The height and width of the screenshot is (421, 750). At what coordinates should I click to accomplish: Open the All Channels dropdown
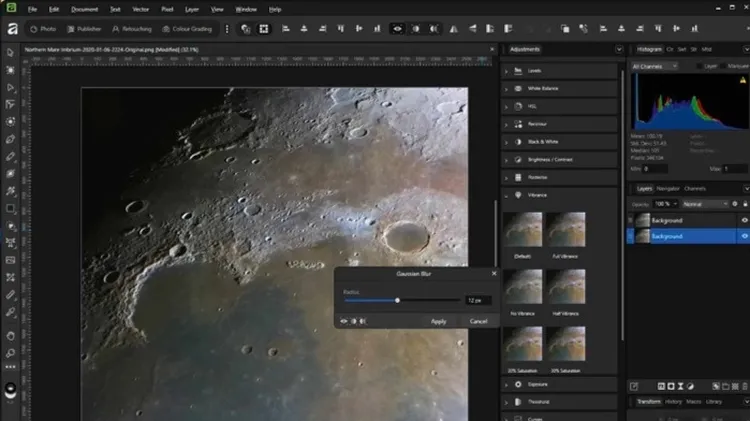click(654, 66)
